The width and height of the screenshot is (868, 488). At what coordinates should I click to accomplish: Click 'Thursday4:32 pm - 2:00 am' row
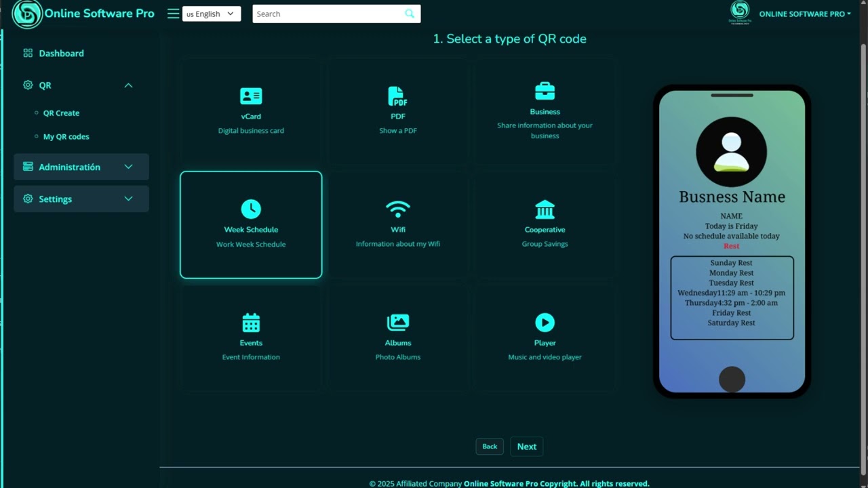tap(732, 303)
